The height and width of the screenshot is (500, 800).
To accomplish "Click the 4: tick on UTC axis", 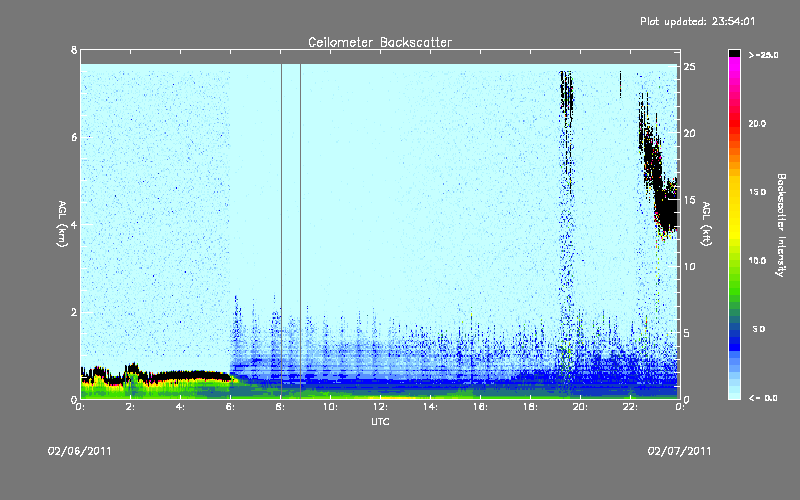I will 181,407.
